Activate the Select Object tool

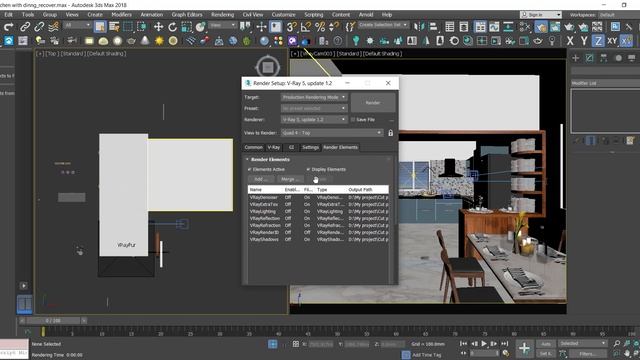(100, 27)
